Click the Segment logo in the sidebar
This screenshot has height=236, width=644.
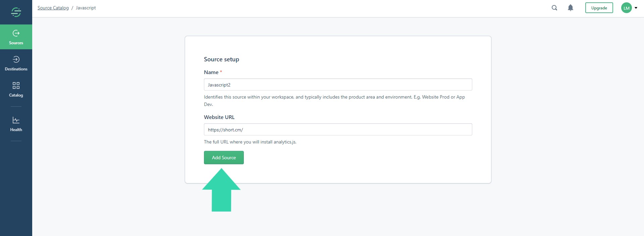pyautogui.click(x=16, y=12)
